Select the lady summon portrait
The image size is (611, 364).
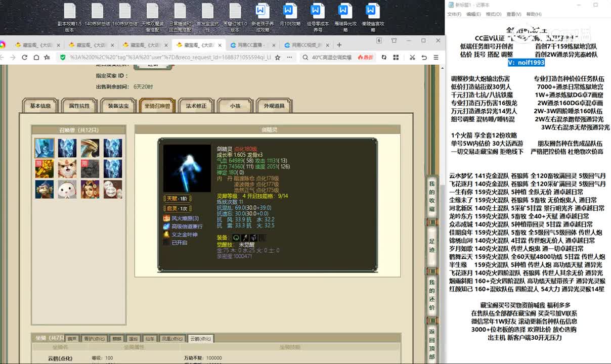pos(90,189)
